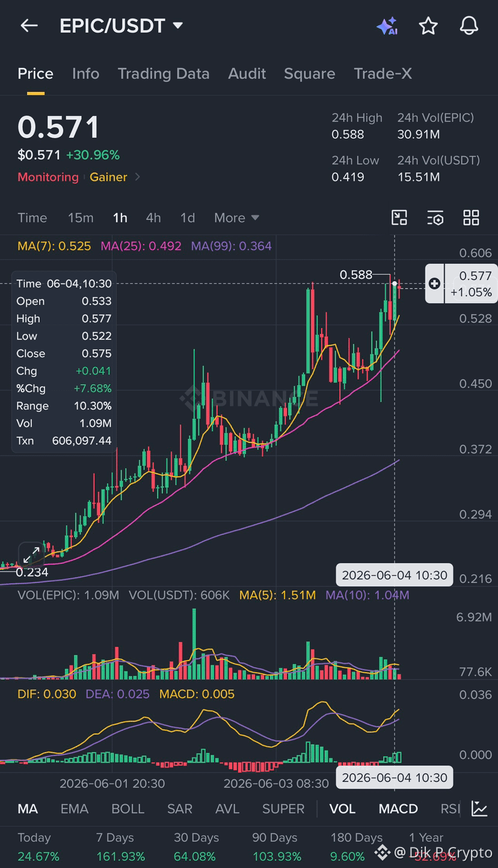Image resolution: width=498 pixels, height=868 pixels.
Task: Tap the MACD: 0.005 label
Action: tap(197, 694)
